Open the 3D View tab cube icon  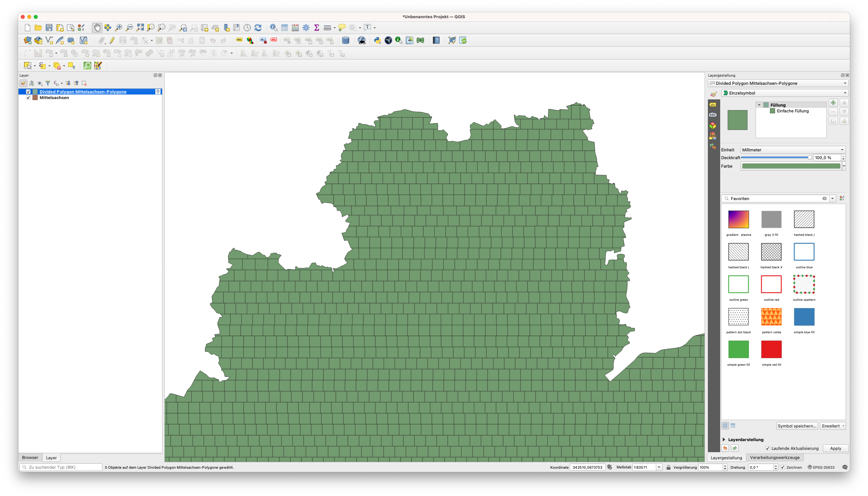(x=713, y=125)
